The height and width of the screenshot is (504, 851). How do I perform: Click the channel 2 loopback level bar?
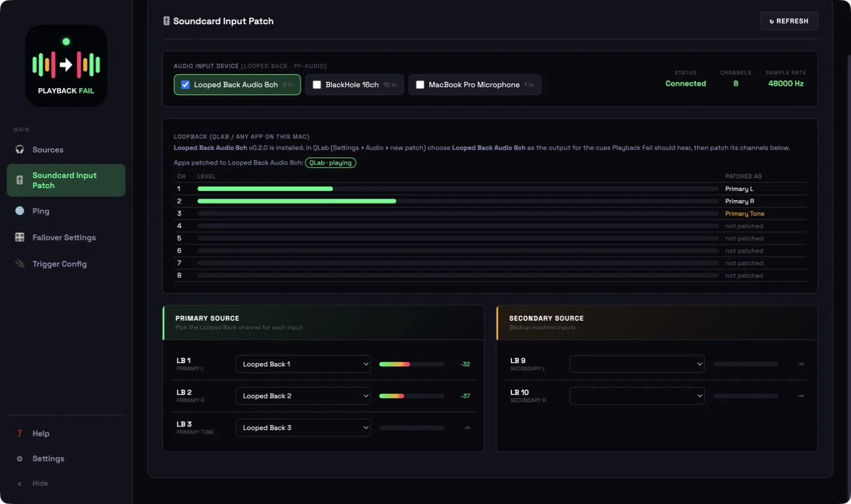(458, 201)
